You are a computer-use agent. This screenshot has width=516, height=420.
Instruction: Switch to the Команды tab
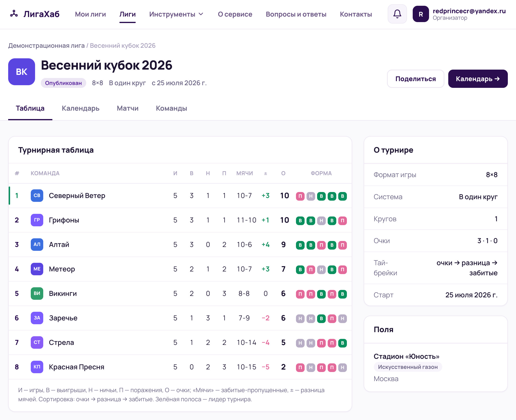pos(172,108)
